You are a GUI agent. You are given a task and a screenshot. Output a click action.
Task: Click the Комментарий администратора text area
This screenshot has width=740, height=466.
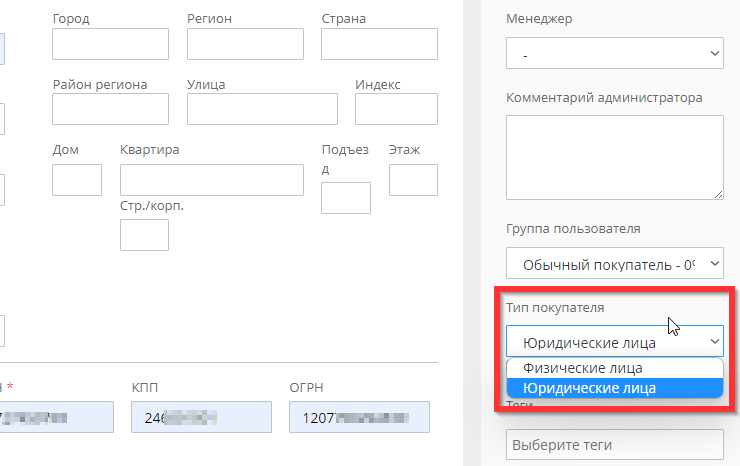(x=614, y=158)
